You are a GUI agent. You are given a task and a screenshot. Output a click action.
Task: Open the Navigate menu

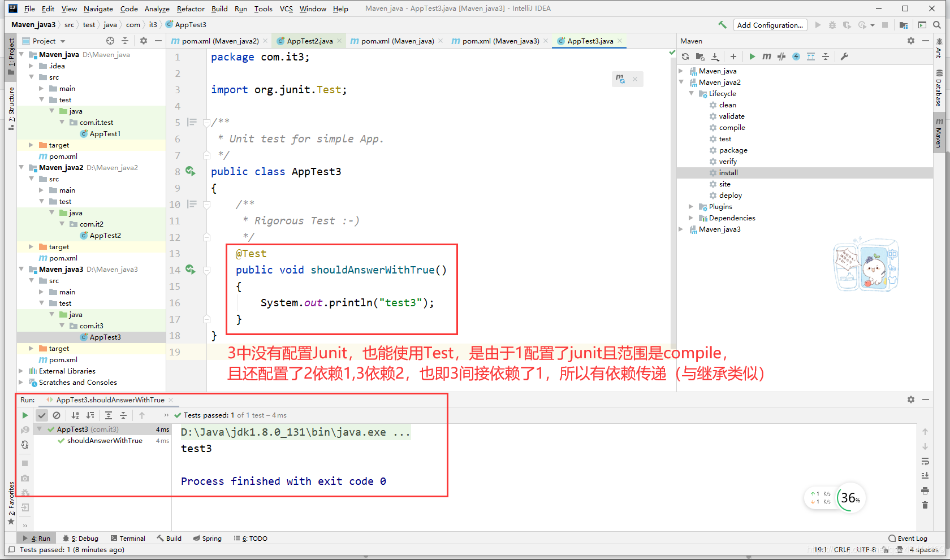pyautogui.click(x=98, y=8)
